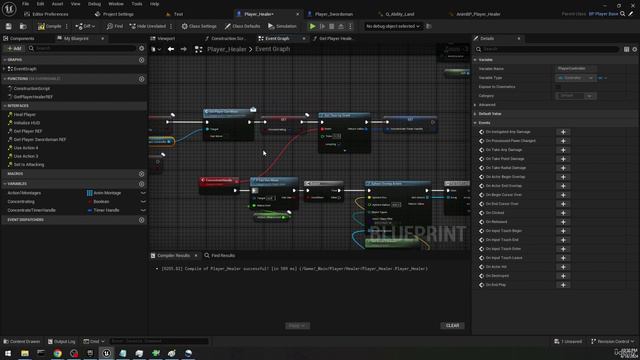
Task: Navigate back in graph history
Action: pos(171,49)
